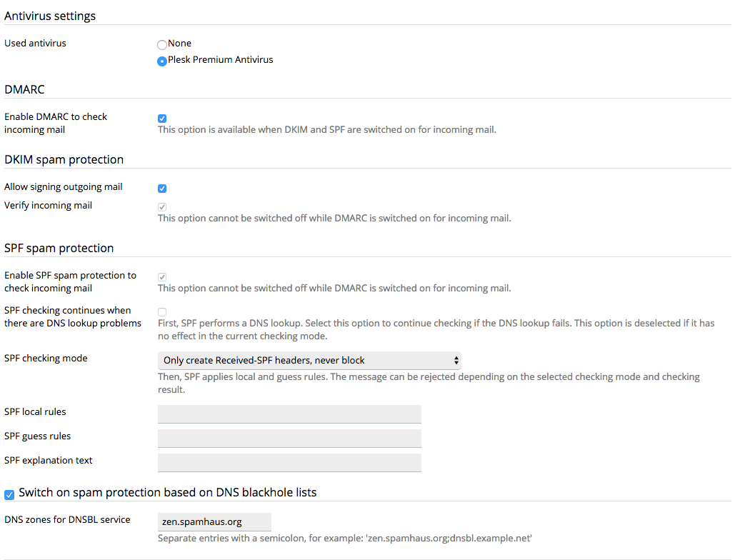The image size is (735, 560).
Task: Uncheck spam protection based on DNS blackhole lists
Action: 9,494
